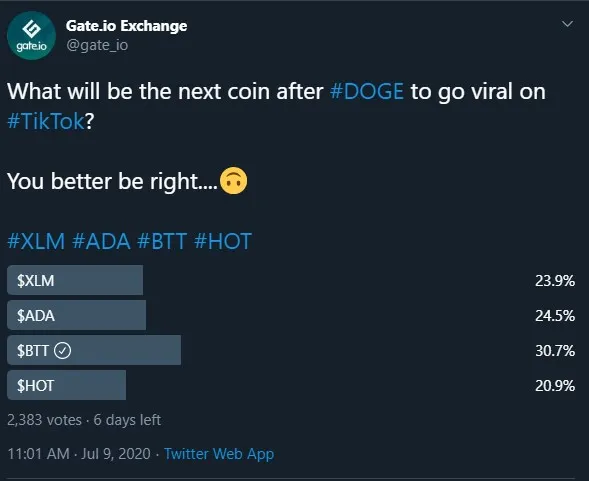Viewport: 589px width, 481px height.
Task: Click the upside-down face emoji
Action: (234, 180)
